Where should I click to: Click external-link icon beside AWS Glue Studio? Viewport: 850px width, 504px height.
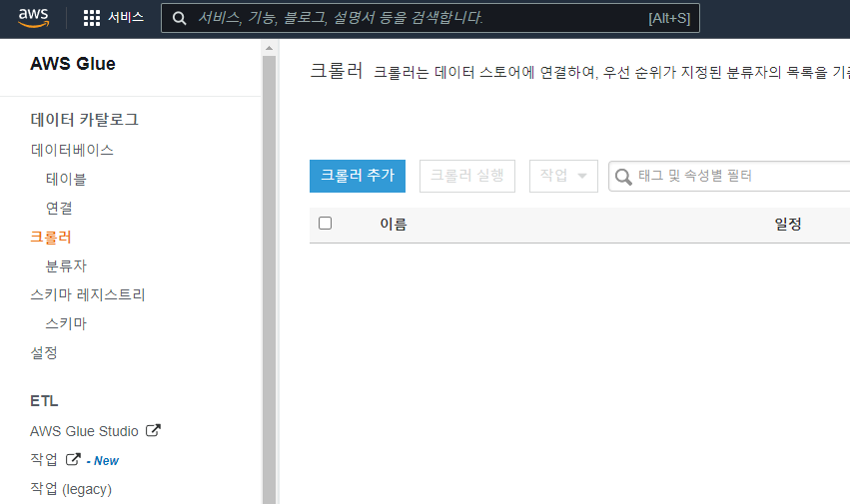(x=154, y=430)
